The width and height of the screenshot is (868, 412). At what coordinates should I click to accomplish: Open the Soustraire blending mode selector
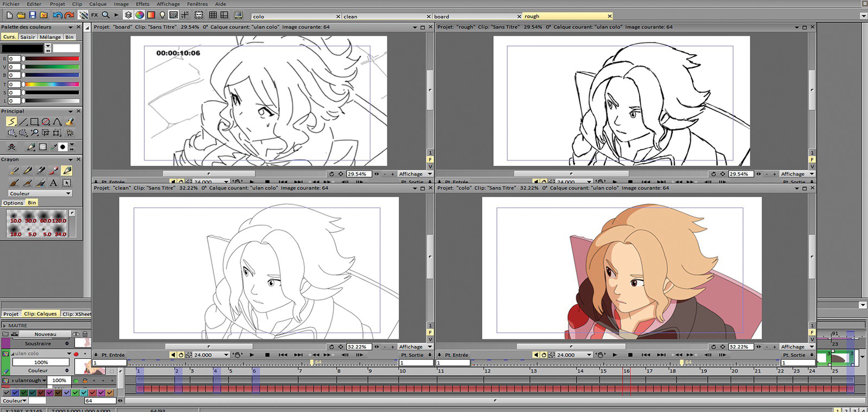[x=67, y=344]
